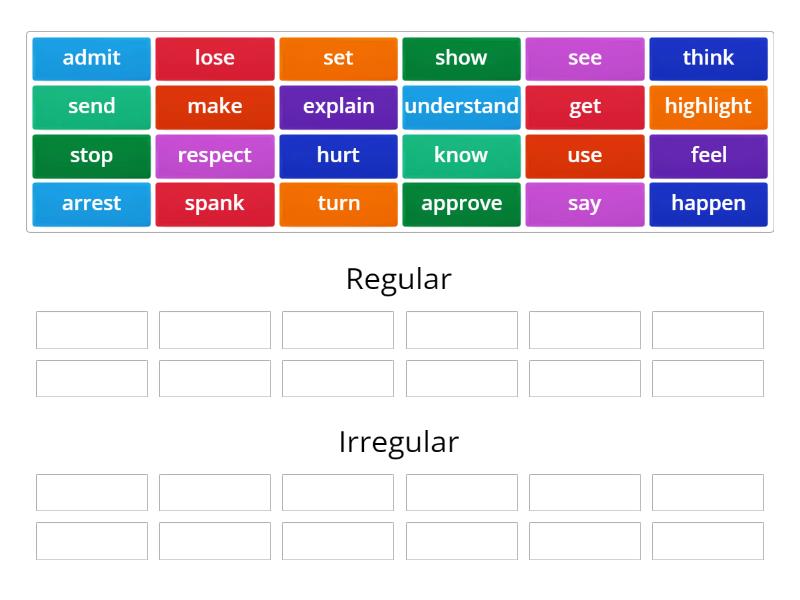This screenshot has width=800, height=600.
Task: Choose the 'think' word tile
Action: click(708, 58)
